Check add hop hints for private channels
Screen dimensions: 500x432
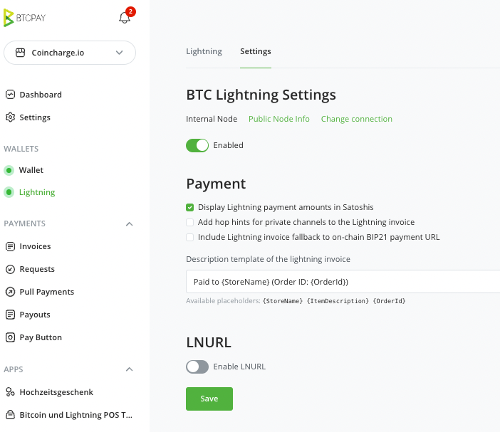[x=190, y=222]
